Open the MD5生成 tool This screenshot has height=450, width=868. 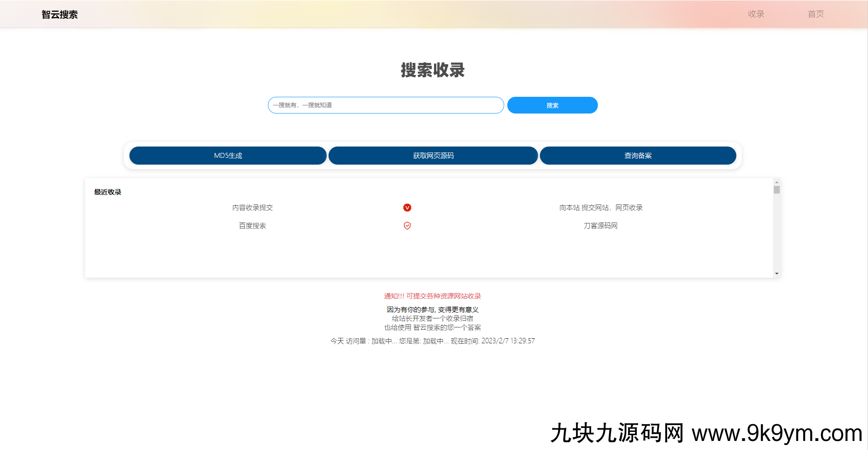click(x=228, y=156)
